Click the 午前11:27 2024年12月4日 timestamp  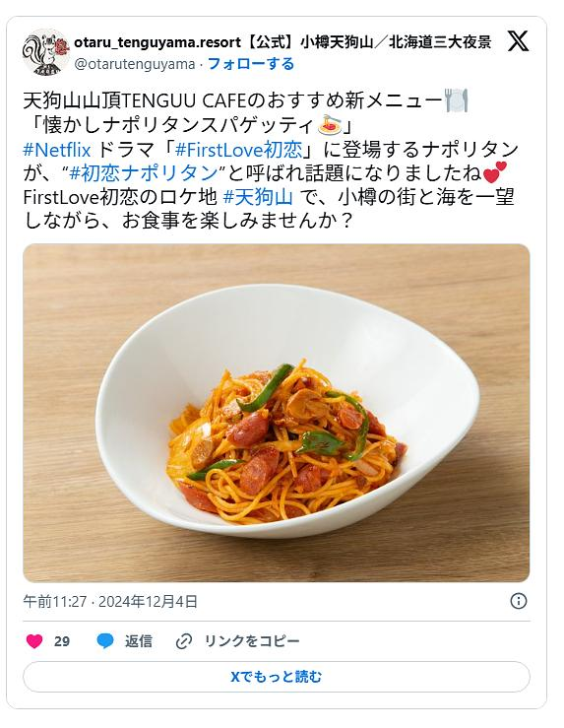pos(110,601)
